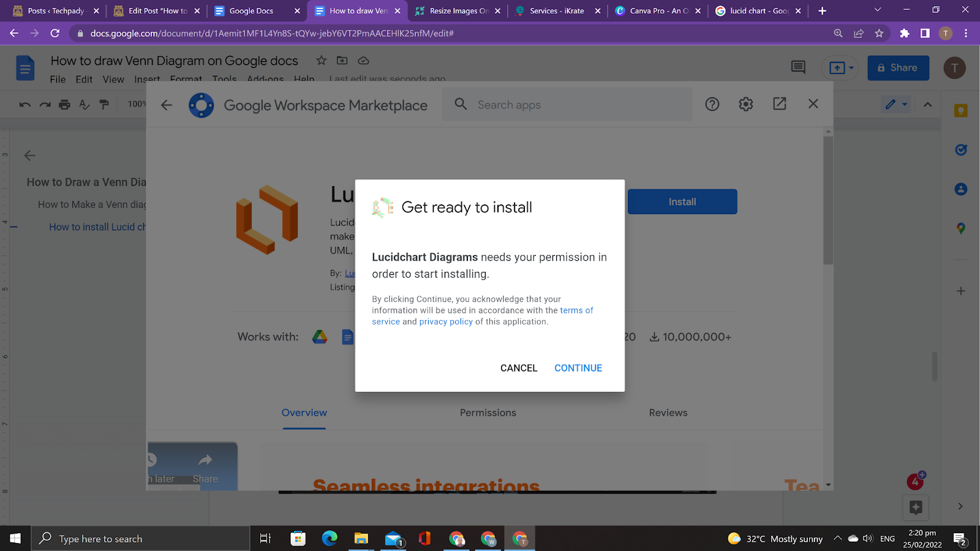Click the Paint format icon
980x551 pixels.
tap(104, 105)
